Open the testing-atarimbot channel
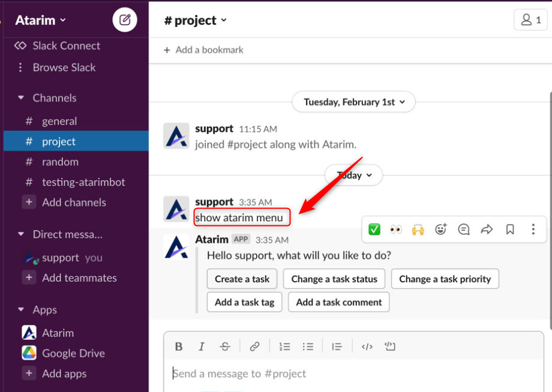The width and height of the screenshot is (552, 392). coord(83,182)
